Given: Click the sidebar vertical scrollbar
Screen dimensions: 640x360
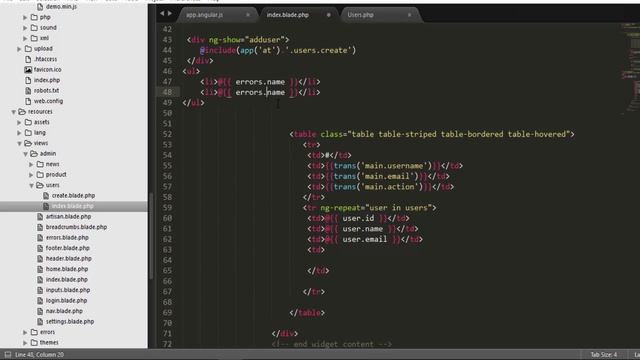Looking at the screenshot, I should tap(151, 236).
